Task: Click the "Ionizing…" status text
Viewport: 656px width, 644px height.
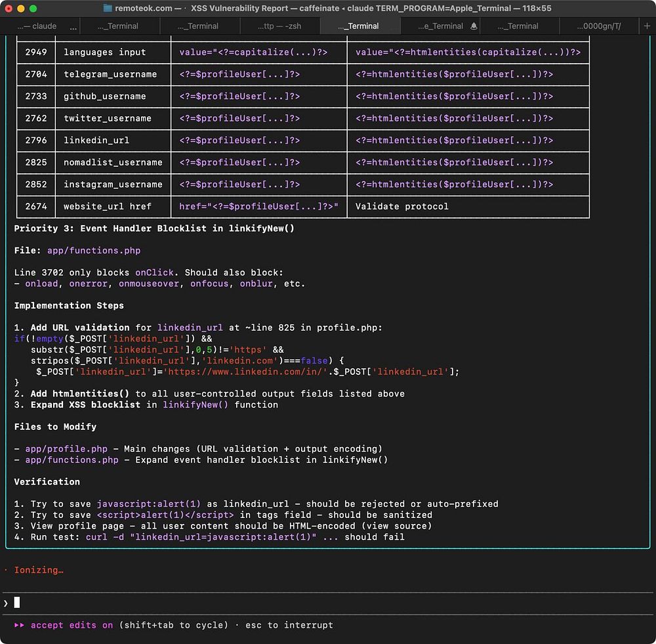Action: click(39, 570)
